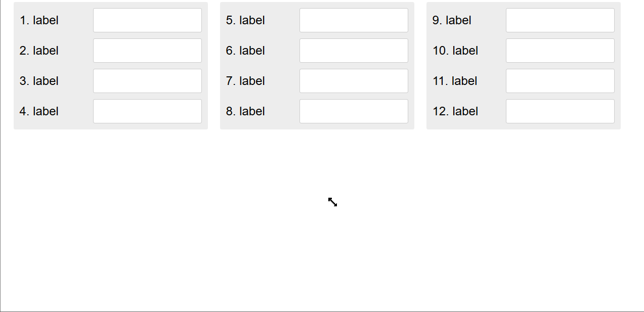Click the input field for 10. label
Screen dimensions: 644x312
(x=560, y=51)
